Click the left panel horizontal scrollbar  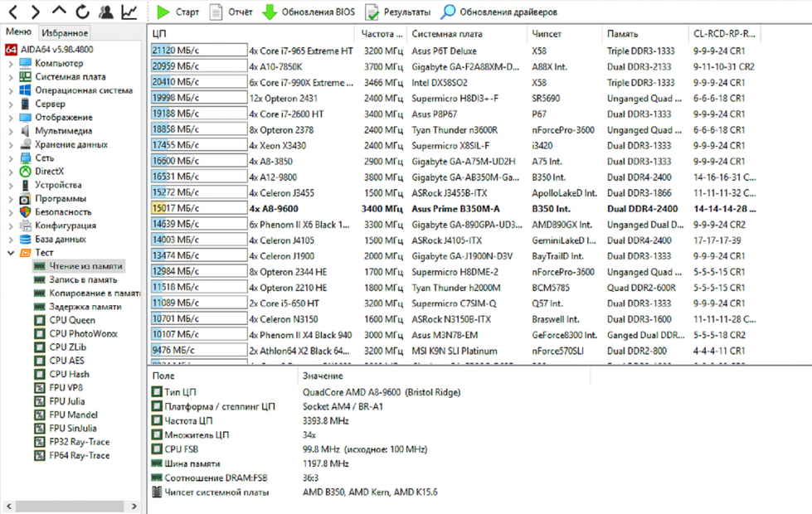click(66, 506)
